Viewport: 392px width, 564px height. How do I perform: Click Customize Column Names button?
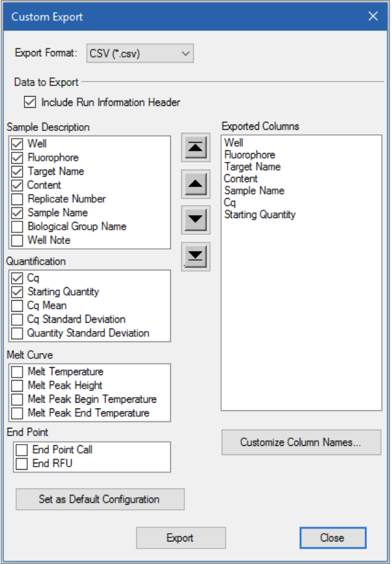pyautogui.click(x=301, y=442)
